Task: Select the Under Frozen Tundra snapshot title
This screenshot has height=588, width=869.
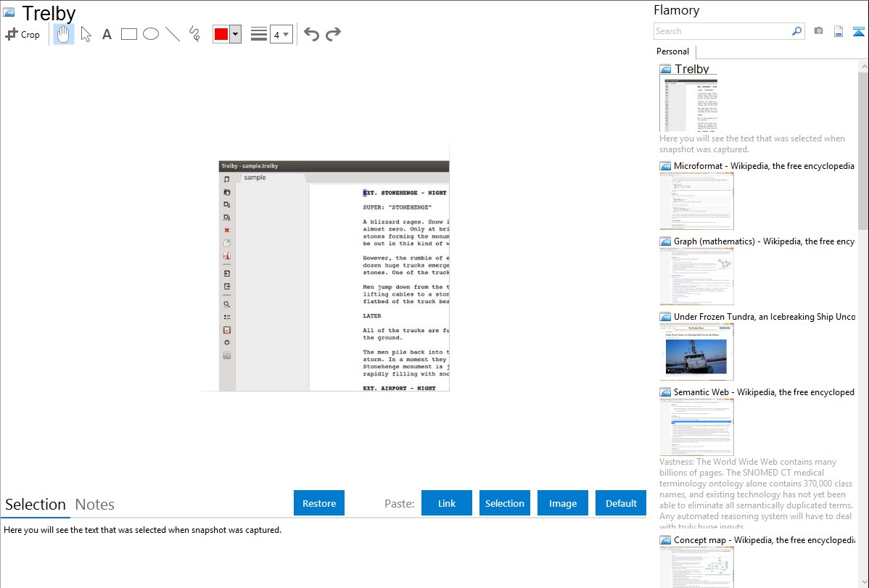Action: coord(765,316)
